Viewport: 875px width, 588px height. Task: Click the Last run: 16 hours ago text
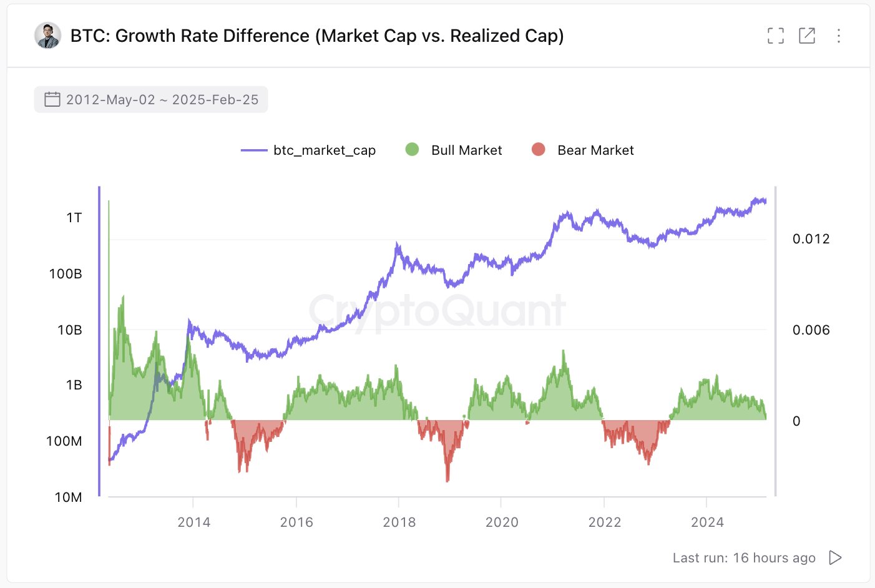pos(743,558)
